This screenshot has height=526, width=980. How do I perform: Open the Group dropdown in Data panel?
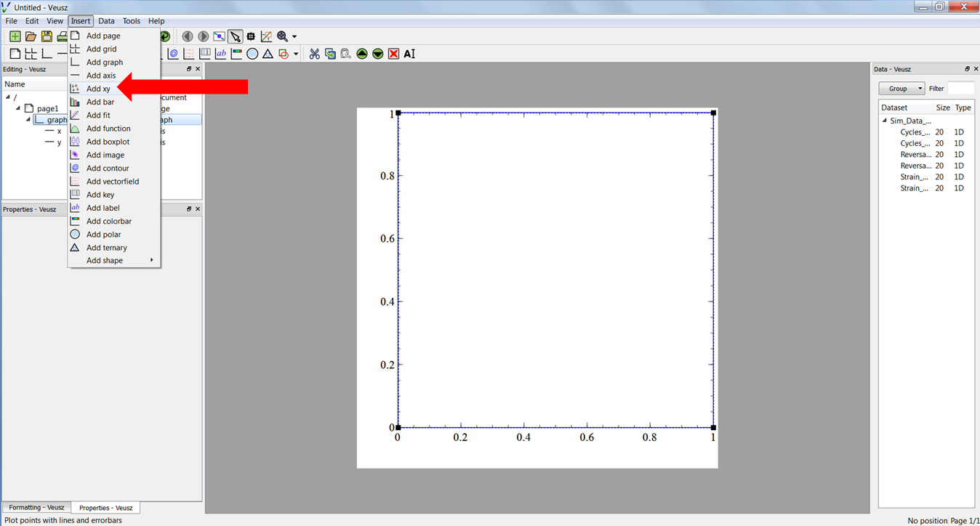901,89
